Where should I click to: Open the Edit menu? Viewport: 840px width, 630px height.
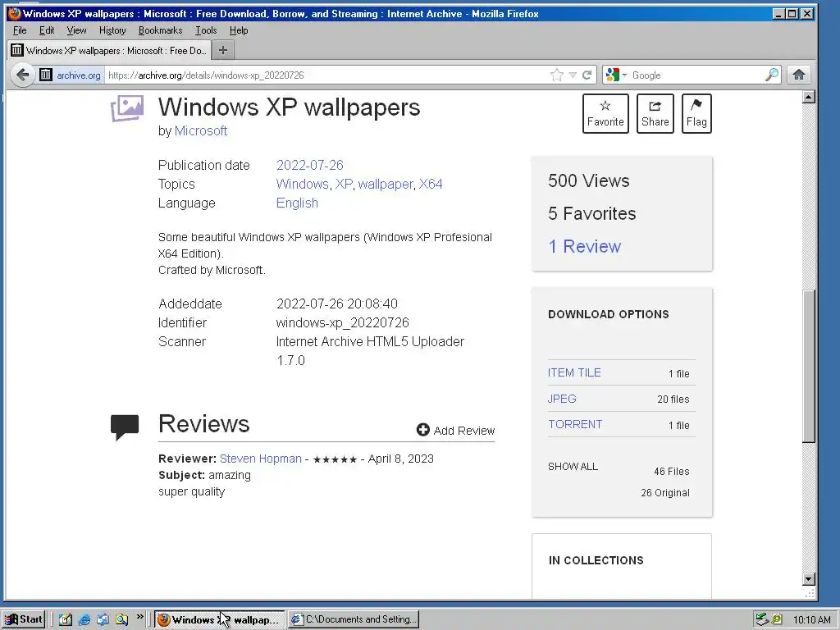tap(47, 30)
